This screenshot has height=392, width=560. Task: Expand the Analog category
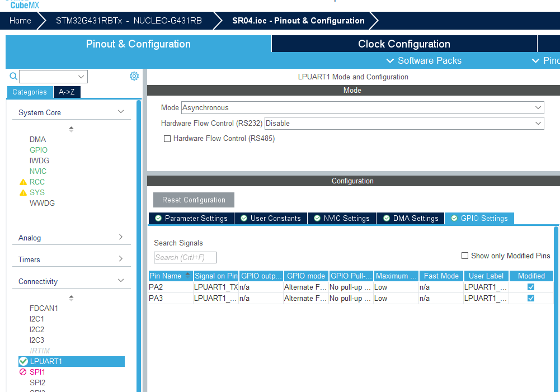(121, 237)
